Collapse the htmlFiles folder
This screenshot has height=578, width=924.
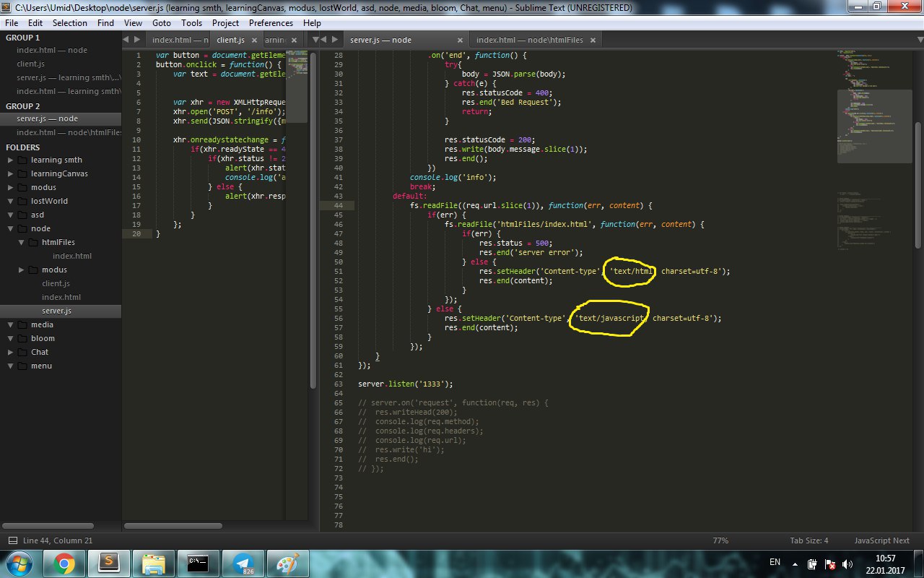22,243
